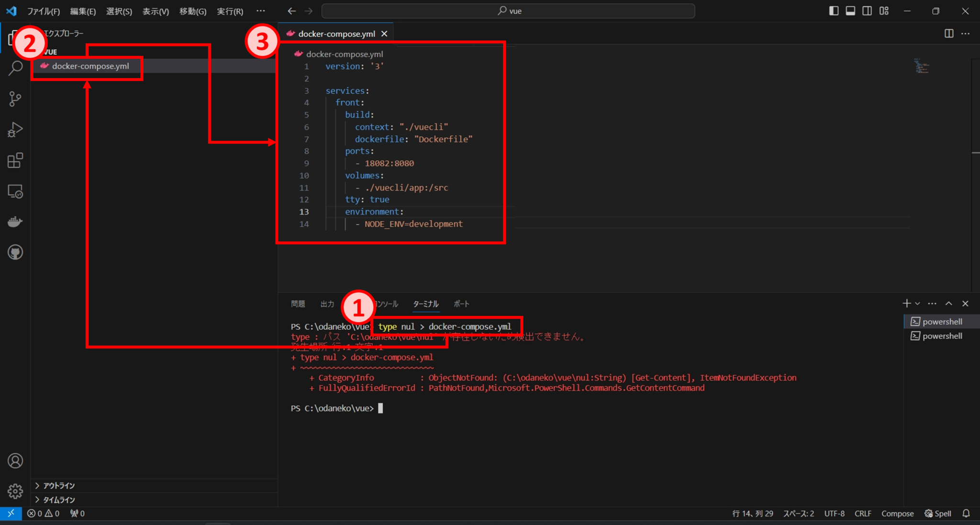Split the editor using the split icon
Image resolution: width=980 pixels, height=525 pixels.
(x=948, y=34)
